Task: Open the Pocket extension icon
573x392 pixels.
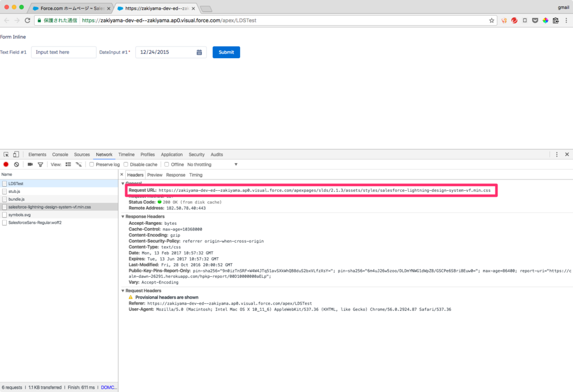Action: 535,21
